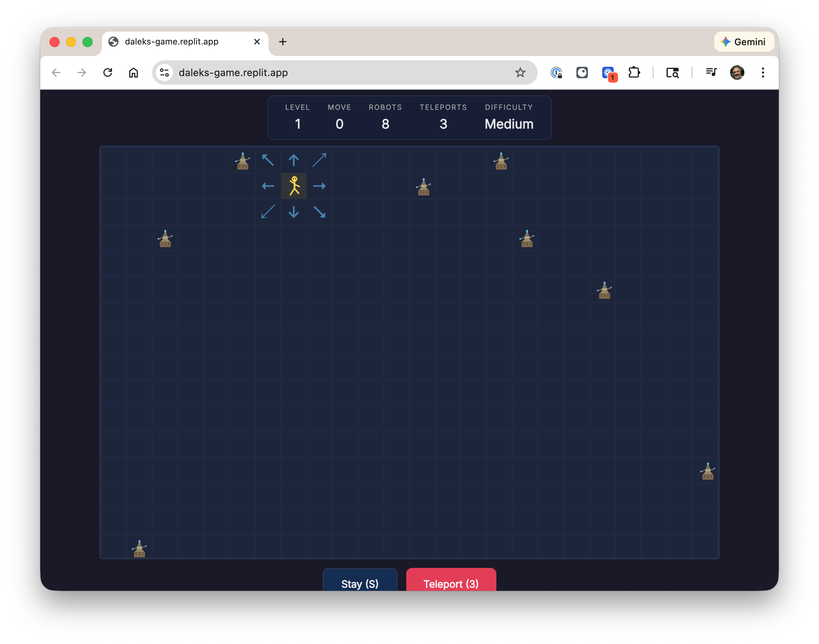Select the diagonal up-left movement arrow
The height and width of the screenshot is (644, 819).
pyautogui.click(x=268, y=159)
